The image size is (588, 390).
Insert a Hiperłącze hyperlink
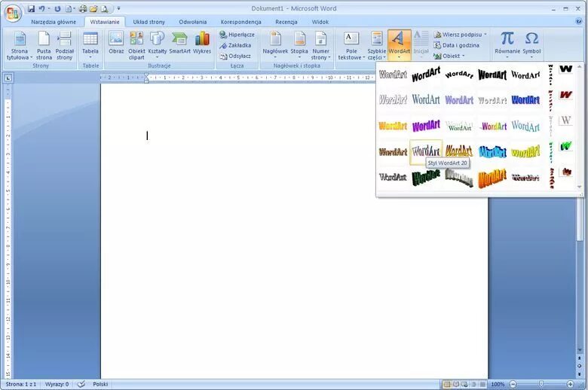point(237,35)
